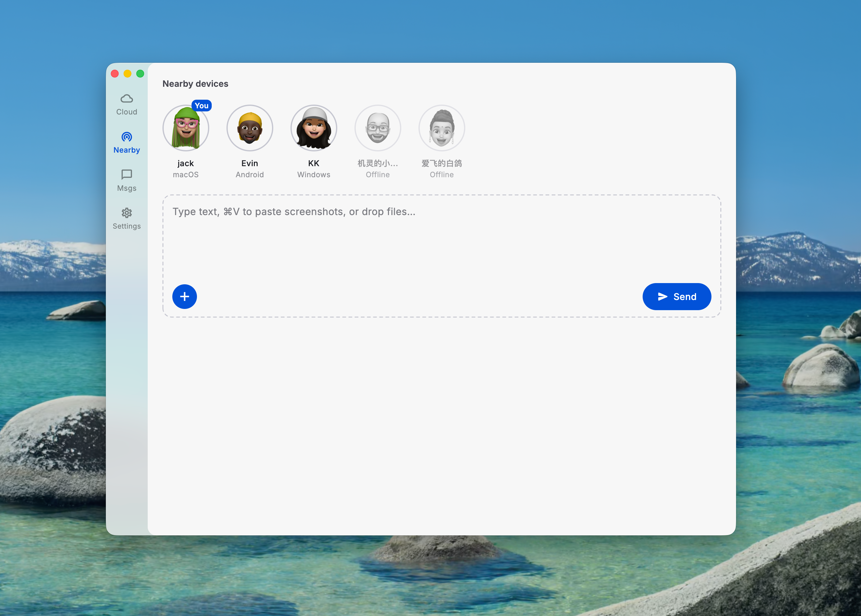The width and height of the screenshot is (861, 616).
Task: Click the Nearby devices heading
Action: point(195,84)
